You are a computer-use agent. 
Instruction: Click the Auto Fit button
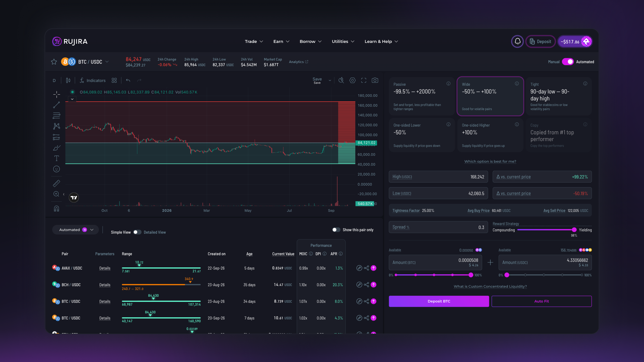541,301
